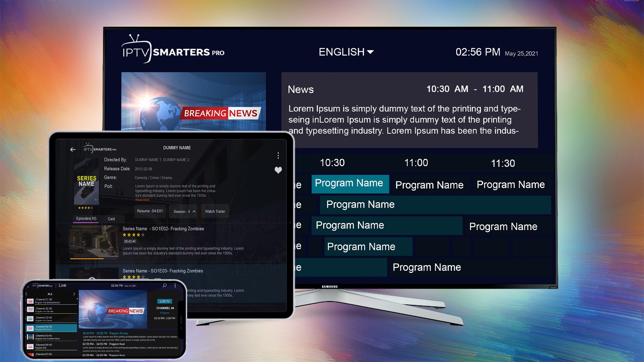Image resolution: width=644 pixels, height=362 pixels.
Task: Select the Episodes(10) tab
Action: [x=86, y=219]
